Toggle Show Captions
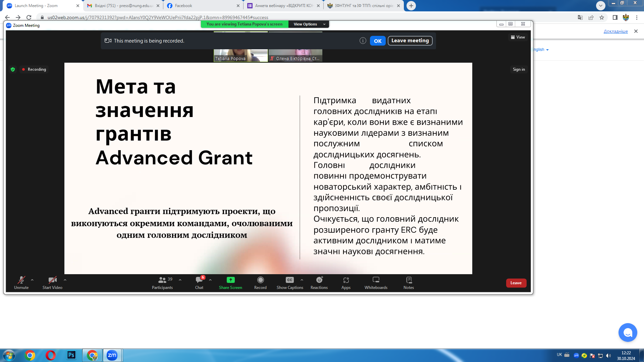644x362 pixels. pos(290,283)
